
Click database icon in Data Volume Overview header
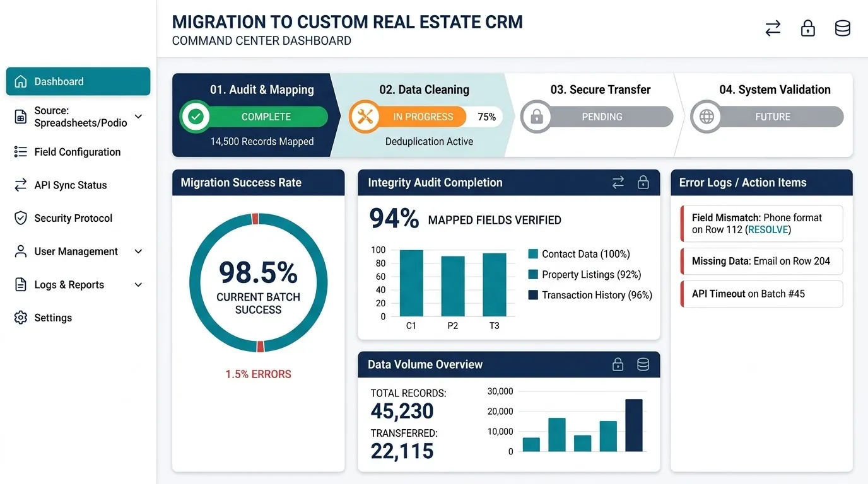point(643,364)
